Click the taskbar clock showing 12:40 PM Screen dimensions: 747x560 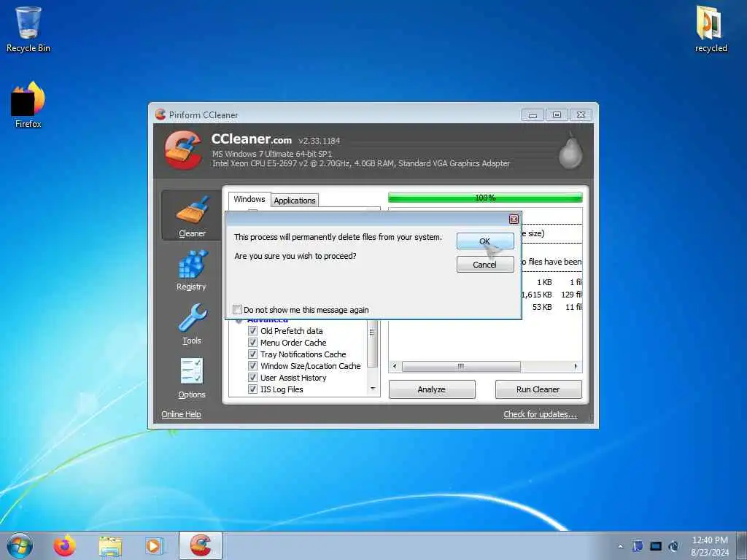click(x=710, y=546)
